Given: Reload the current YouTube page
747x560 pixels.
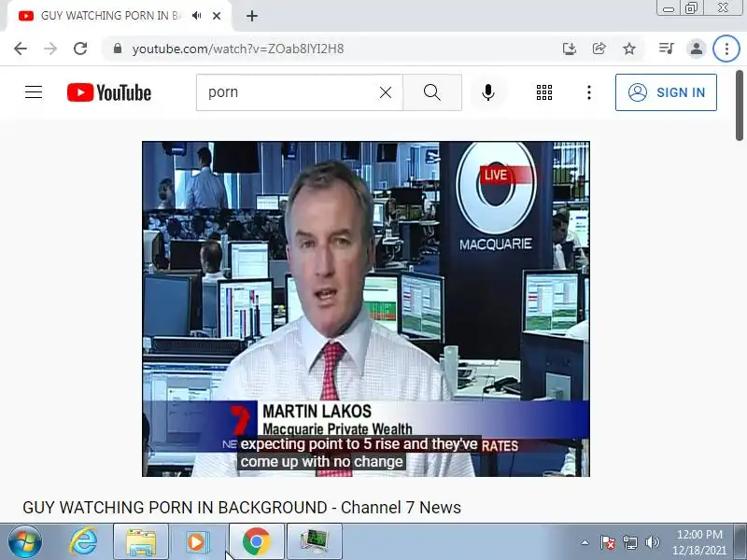Looking at the screenshot, I should (80, 49).
